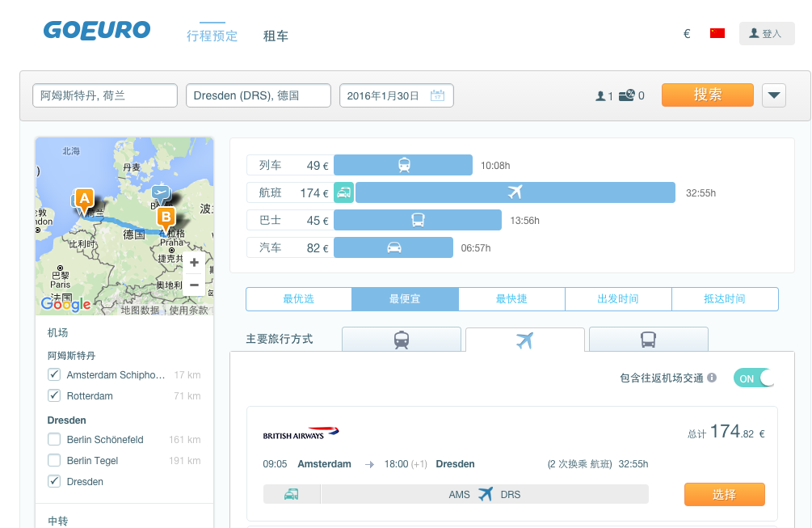Click the date field 2016年1月30日

(x=397, y=95)
